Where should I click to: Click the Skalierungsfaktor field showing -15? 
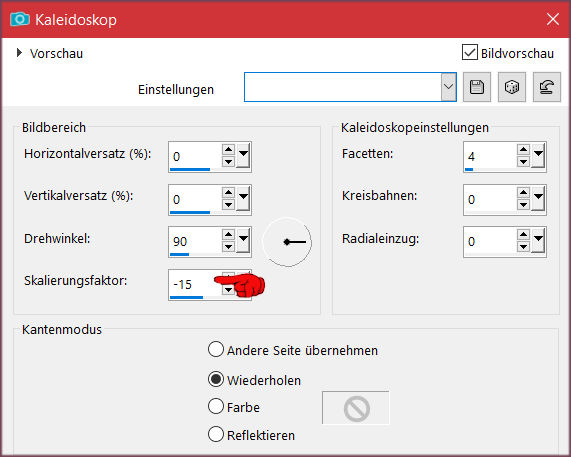196,284
